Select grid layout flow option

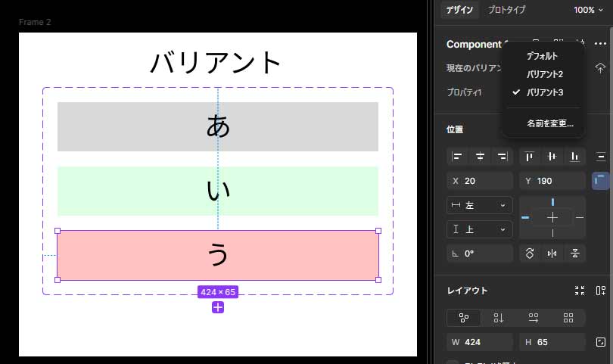(568, 318)
